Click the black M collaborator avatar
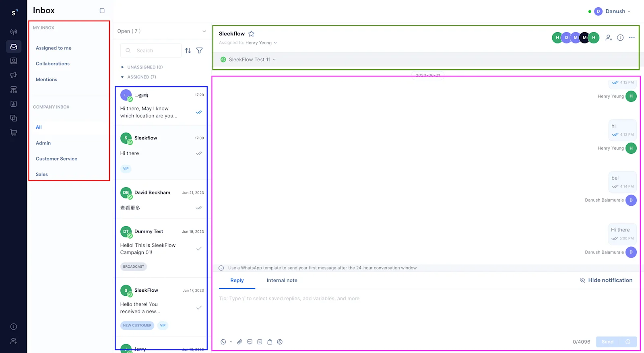Screen dimensions: 644x353 (x=584, y=37)
